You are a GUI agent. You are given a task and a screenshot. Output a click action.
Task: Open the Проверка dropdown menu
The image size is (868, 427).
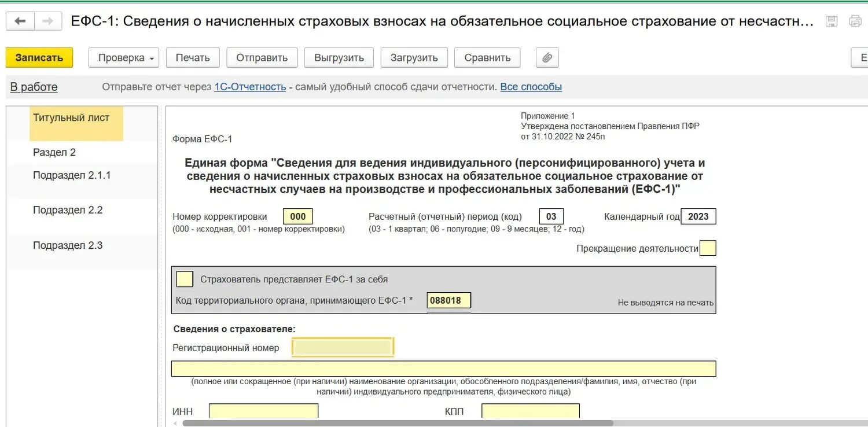(x=124, y=58)
